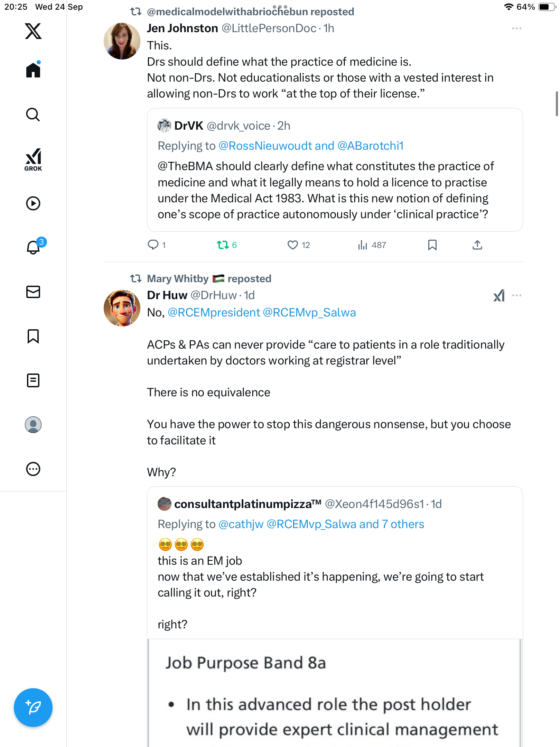Open the Search magnifier in sidebar

tap(33, 114)
